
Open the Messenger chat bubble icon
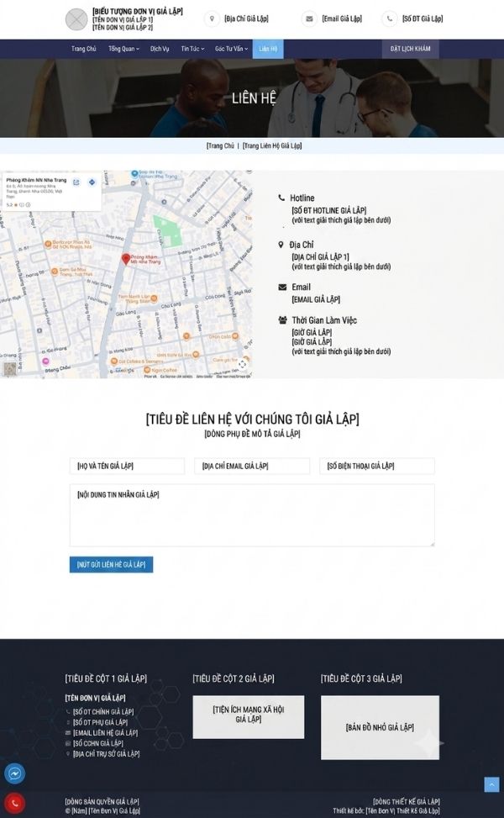point(14,773)
